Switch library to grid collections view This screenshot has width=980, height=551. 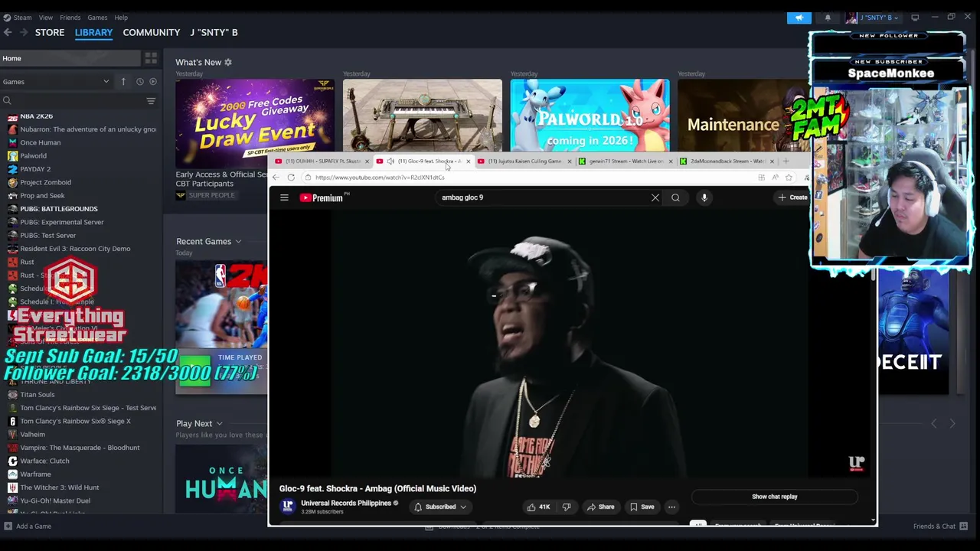[x=151, y=58]
